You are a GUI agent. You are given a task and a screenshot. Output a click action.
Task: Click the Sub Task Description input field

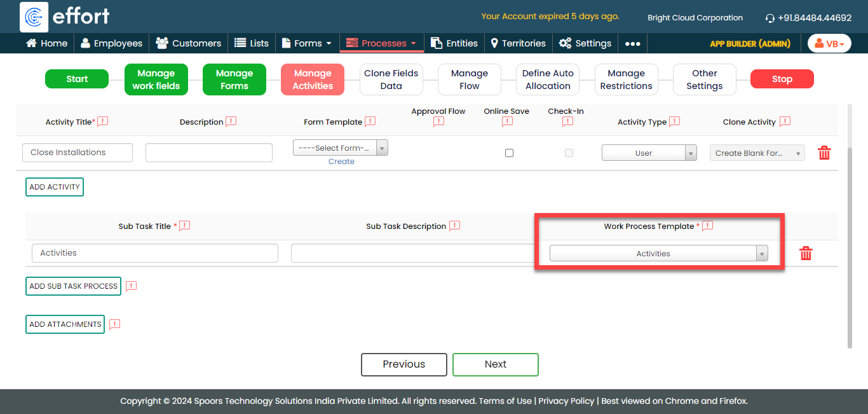[x=413, y=253]
